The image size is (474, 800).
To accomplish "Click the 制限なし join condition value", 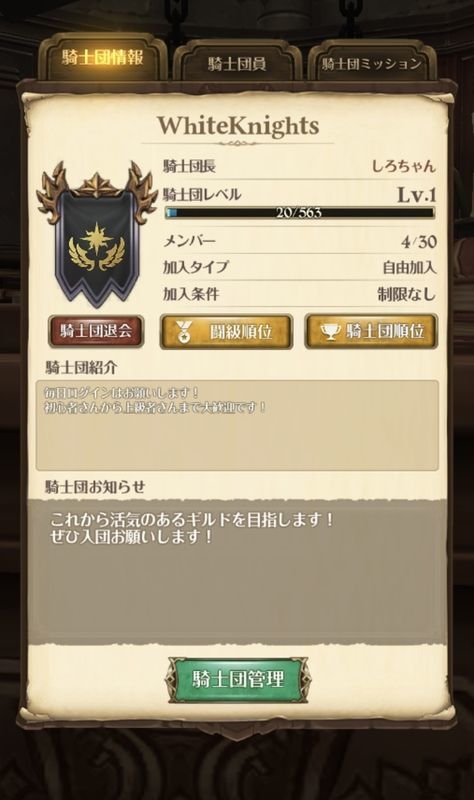I will tap(407, 294).
